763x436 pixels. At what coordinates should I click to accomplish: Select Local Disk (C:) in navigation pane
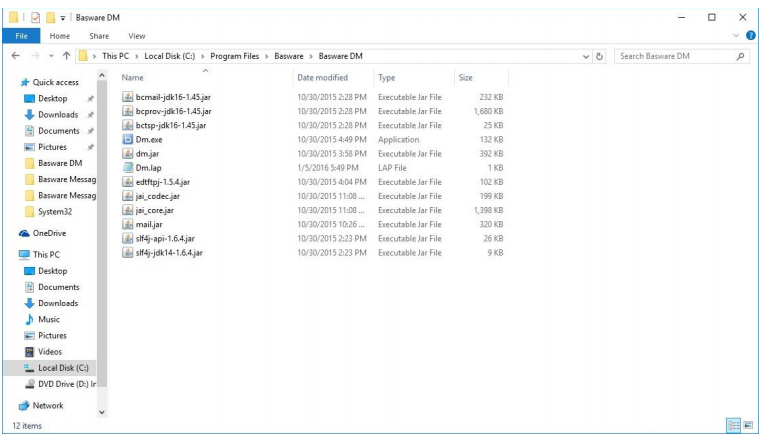(63, 368)
